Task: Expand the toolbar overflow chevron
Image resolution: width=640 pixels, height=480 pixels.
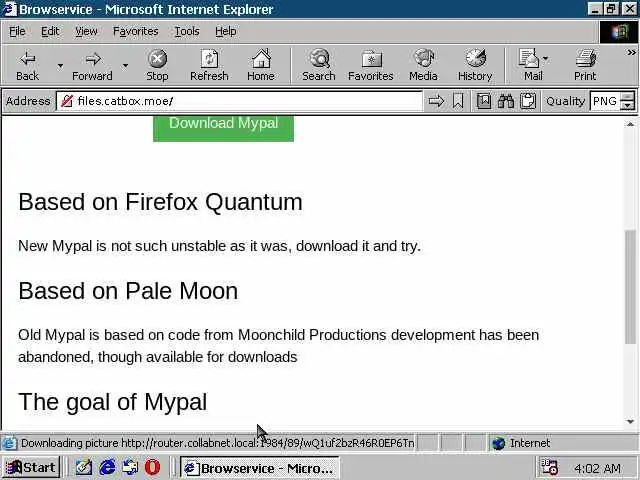Action: pyautogui.click(x=631, y=52)
